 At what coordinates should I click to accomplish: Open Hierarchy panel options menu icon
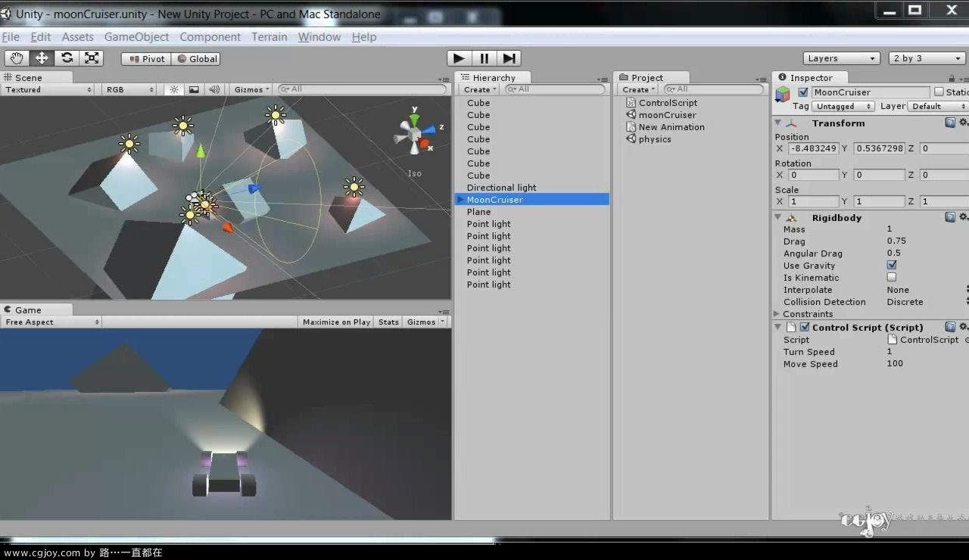602,79
